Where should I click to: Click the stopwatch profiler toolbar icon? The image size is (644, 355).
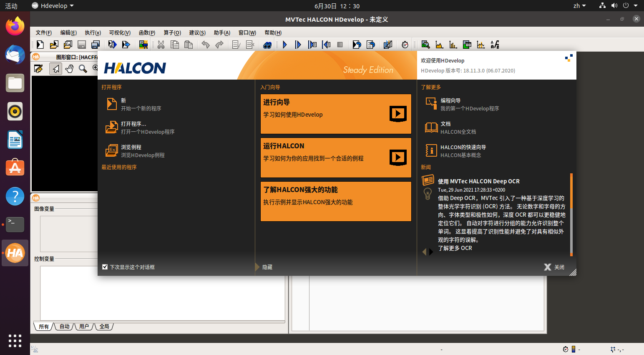point(405,45)
